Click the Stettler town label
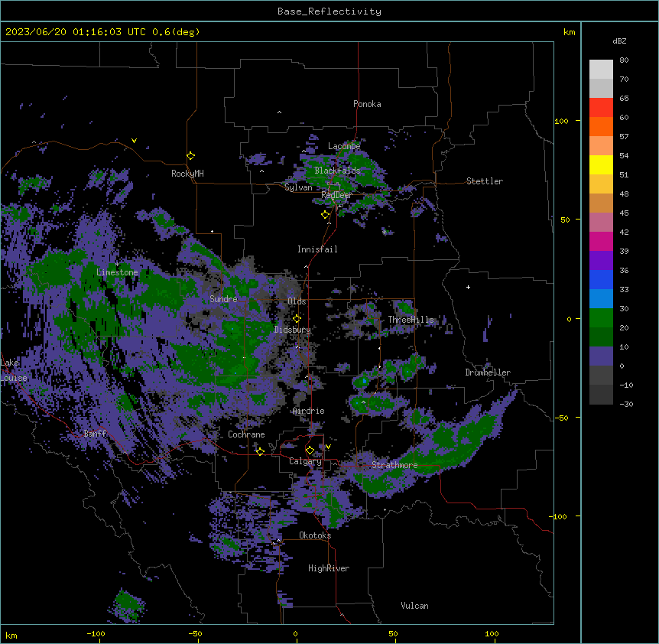This screenshot has height=644, width=659. (485, 181)
